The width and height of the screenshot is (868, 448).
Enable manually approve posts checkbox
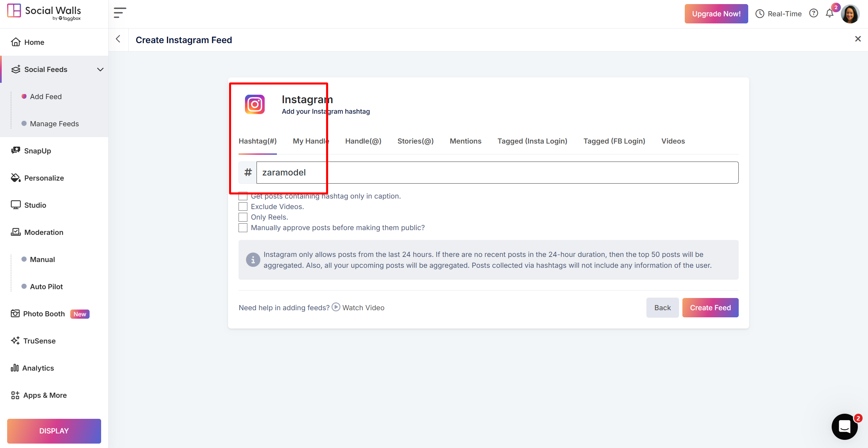tap(243, 228)
